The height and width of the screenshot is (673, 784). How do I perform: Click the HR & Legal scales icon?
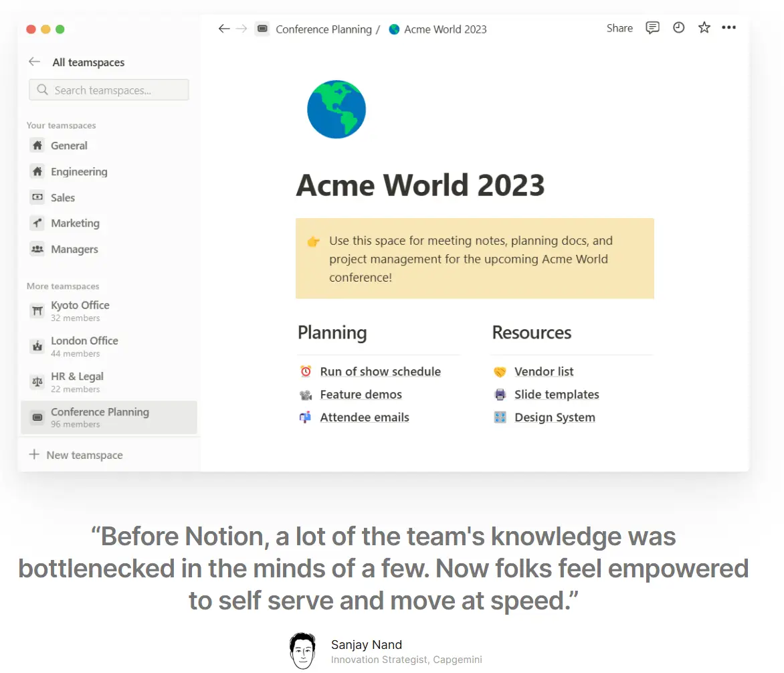tap(37, 381)
